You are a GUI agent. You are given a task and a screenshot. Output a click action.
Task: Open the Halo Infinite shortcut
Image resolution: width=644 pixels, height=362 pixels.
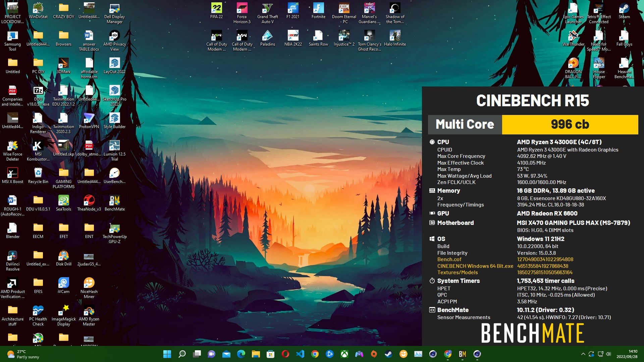(395, 38)
